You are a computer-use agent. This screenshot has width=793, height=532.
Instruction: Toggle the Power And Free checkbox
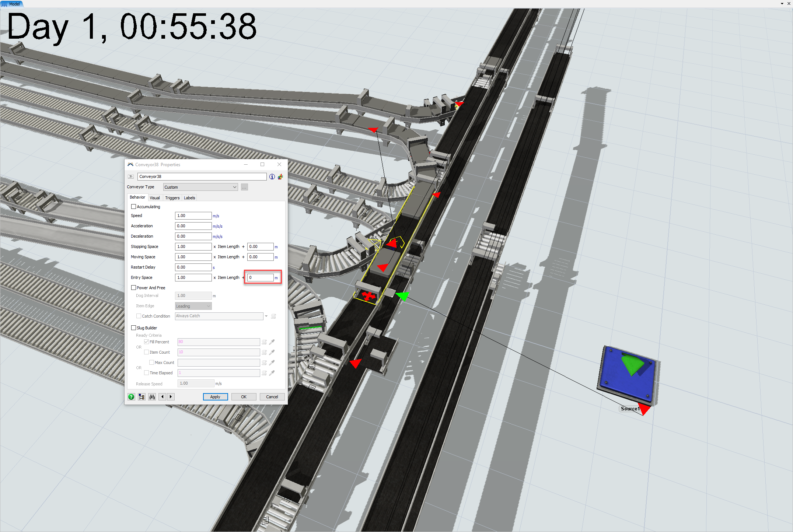point(134,288)
